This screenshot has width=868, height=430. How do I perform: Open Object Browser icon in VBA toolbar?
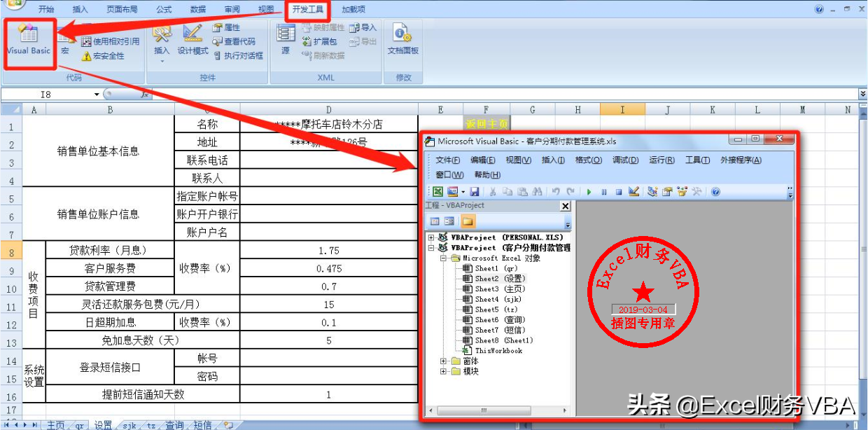(682, 191)
